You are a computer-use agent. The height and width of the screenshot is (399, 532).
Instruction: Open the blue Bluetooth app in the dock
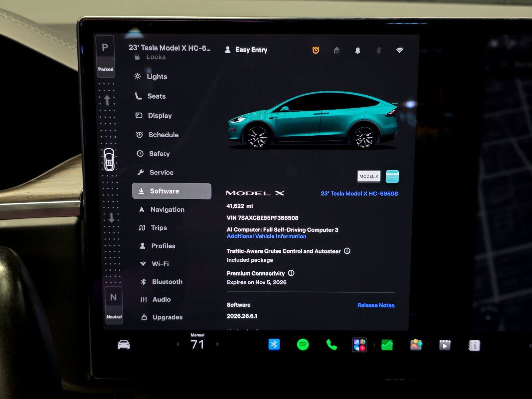(274, 345)
